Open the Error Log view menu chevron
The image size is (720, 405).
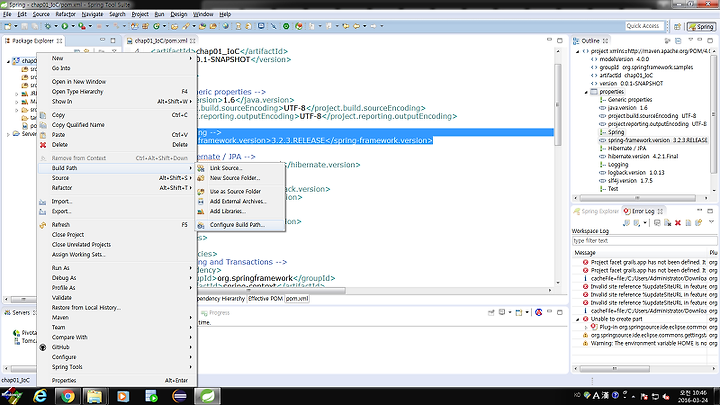pos(711,223)
